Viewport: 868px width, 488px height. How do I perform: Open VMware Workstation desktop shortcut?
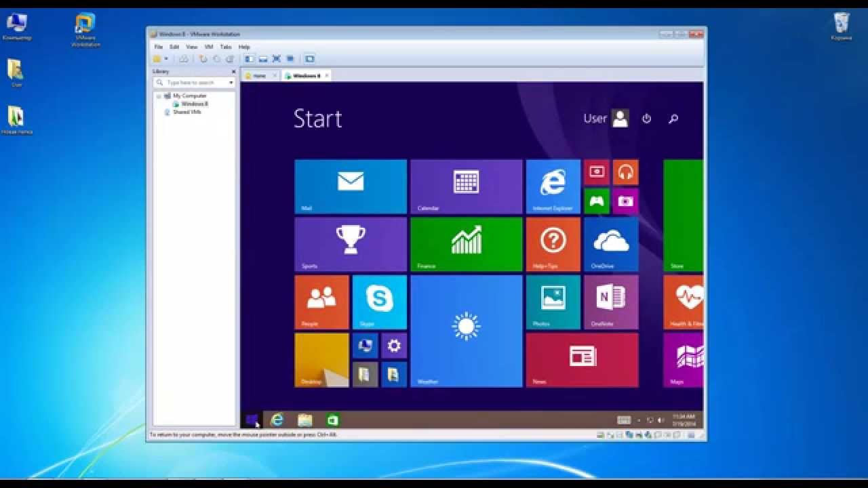point(85,30)
